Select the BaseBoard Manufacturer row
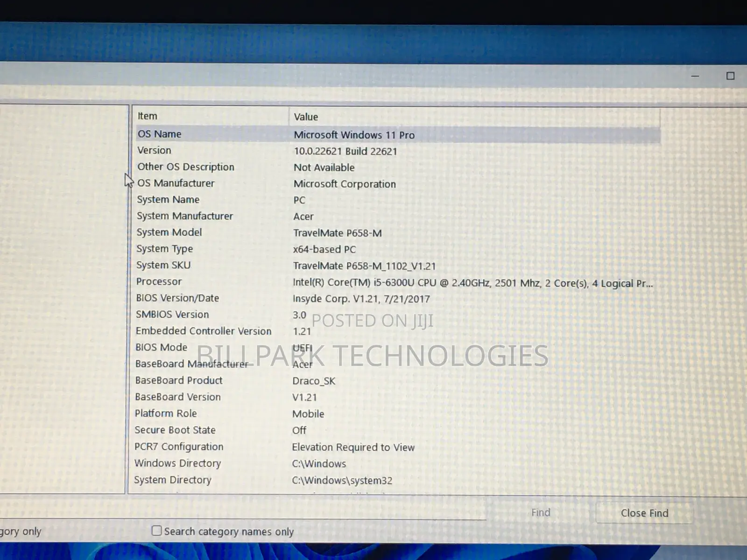This screenshot has height=560, width=747. [x=398, y=364]
